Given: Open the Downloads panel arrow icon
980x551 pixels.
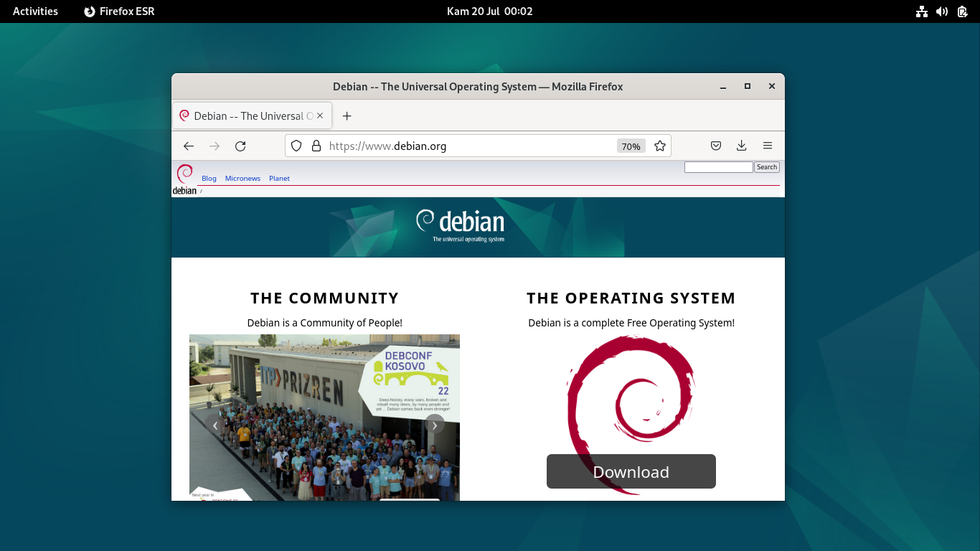Looking at the screenshot, I should 741,146.
